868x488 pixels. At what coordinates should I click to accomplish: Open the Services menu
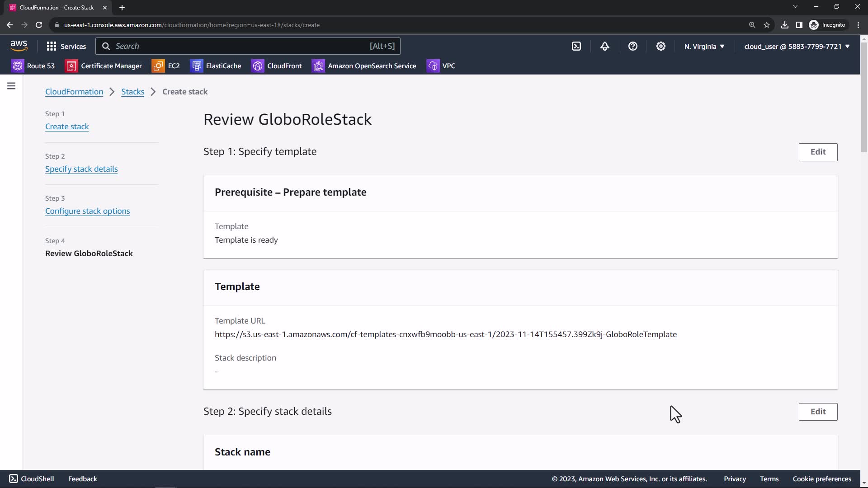[x=66, y=46]
